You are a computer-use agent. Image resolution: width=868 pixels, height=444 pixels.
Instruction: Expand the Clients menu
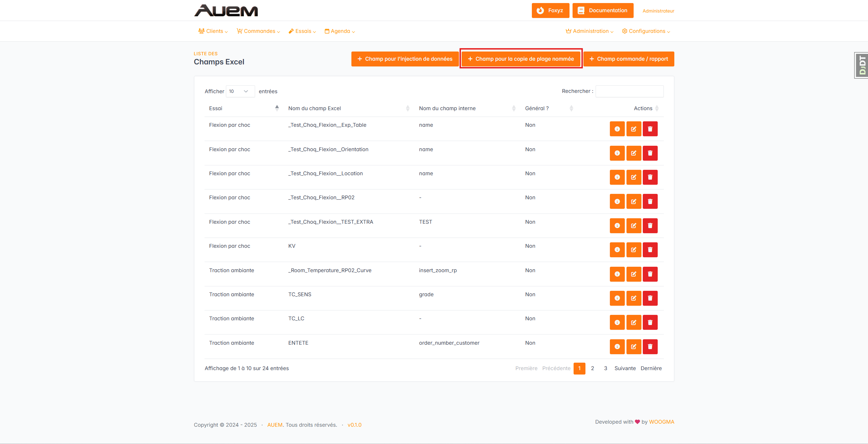[x=213, y=31]
